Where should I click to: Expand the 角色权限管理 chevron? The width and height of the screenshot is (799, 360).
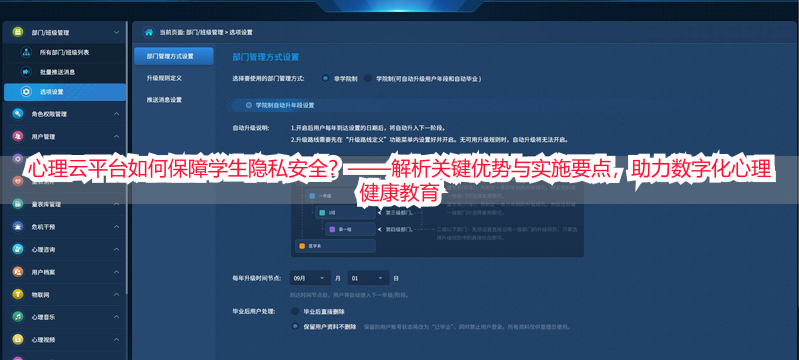click(116, 114)
